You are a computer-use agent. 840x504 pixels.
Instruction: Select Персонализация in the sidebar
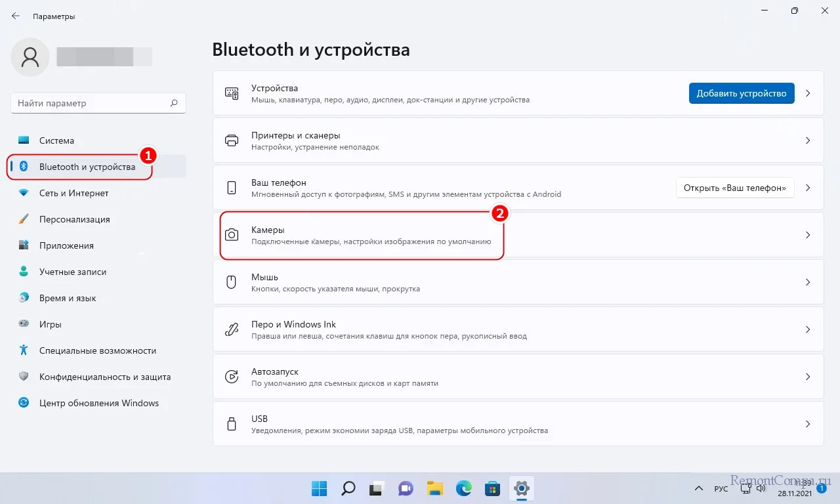[x=74, y=219]
